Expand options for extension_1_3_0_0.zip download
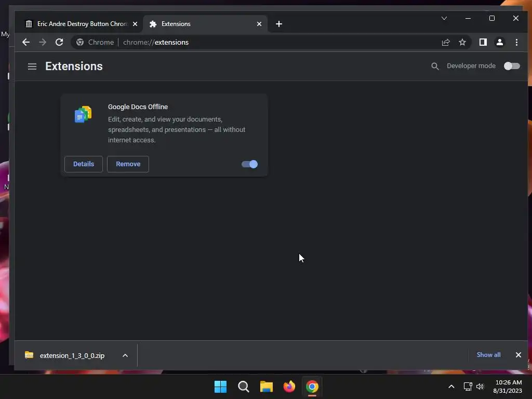This screenshot has height=399, width=532. (x=125, y=355)
